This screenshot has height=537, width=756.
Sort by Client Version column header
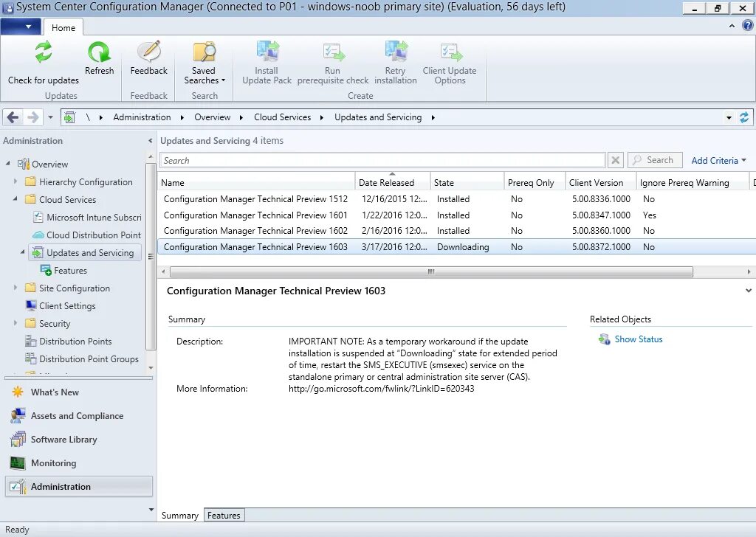click(601, 182)
